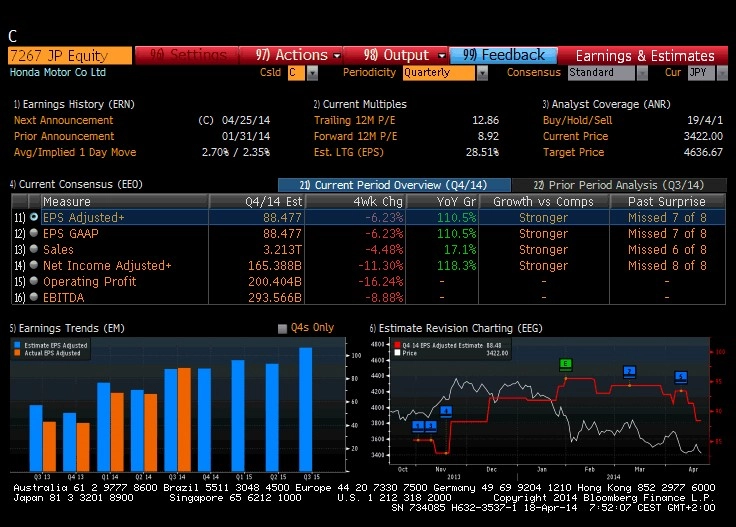This screenshot has height=527, width=736.
Task: Click the Q3 14 orange actual EPS bar
Action: (x=184, y=420)
